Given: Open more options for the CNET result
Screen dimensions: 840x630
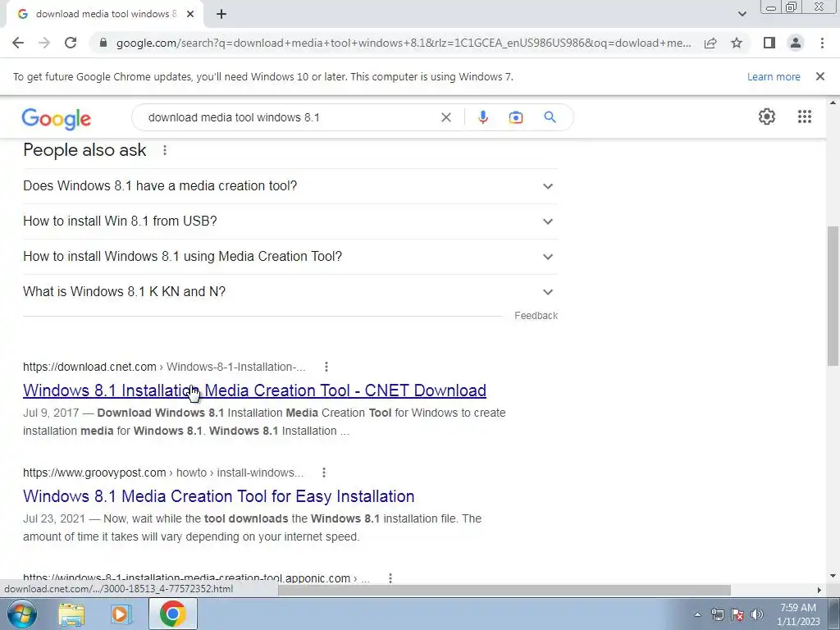Looking at the screenshot, I should pyautogui.click(x=326, y=367).
